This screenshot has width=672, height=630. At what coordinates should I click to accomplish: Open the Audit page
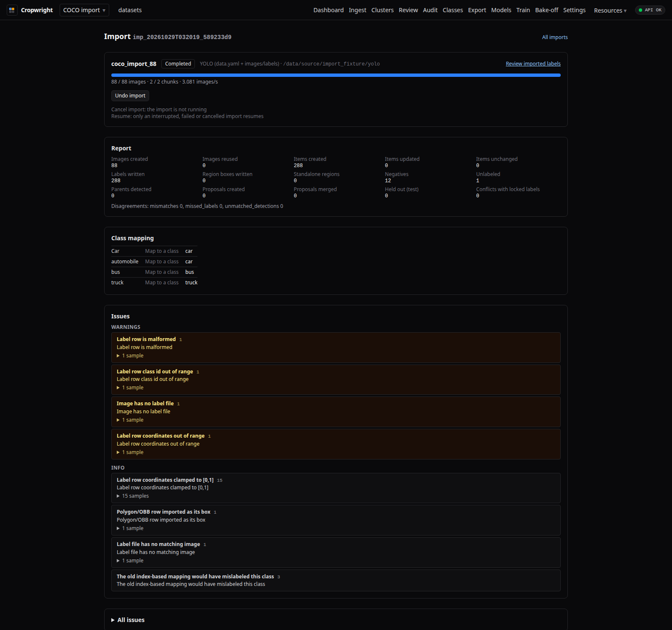430,10
